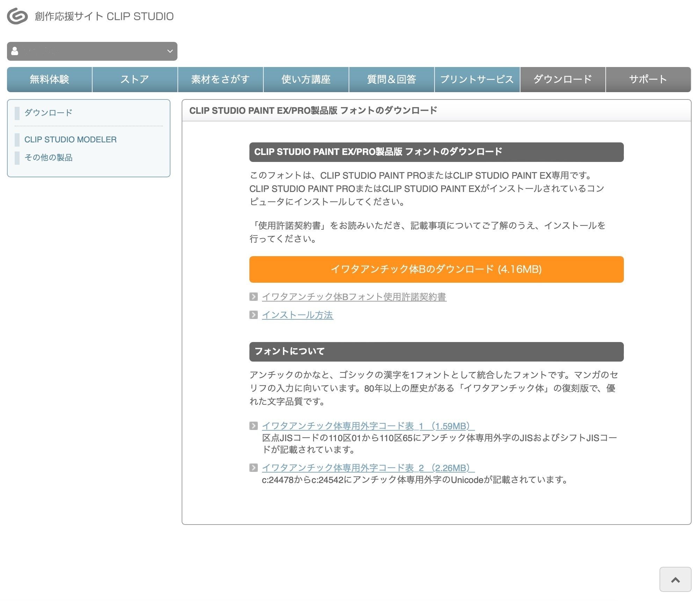This screenshot has width=700, height=601.
Task: Open the インストール方法 link
Action: 297,315
